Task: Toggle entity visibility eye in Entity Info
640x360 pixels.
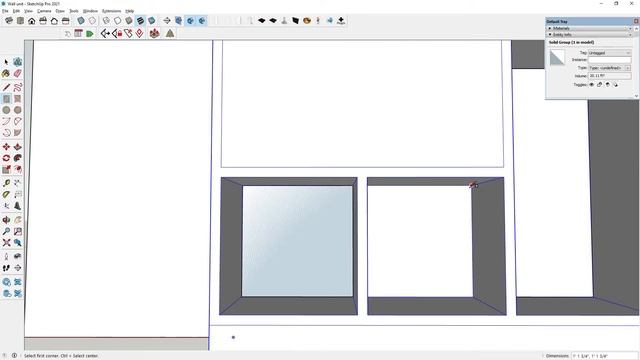Action: (591, 84)
